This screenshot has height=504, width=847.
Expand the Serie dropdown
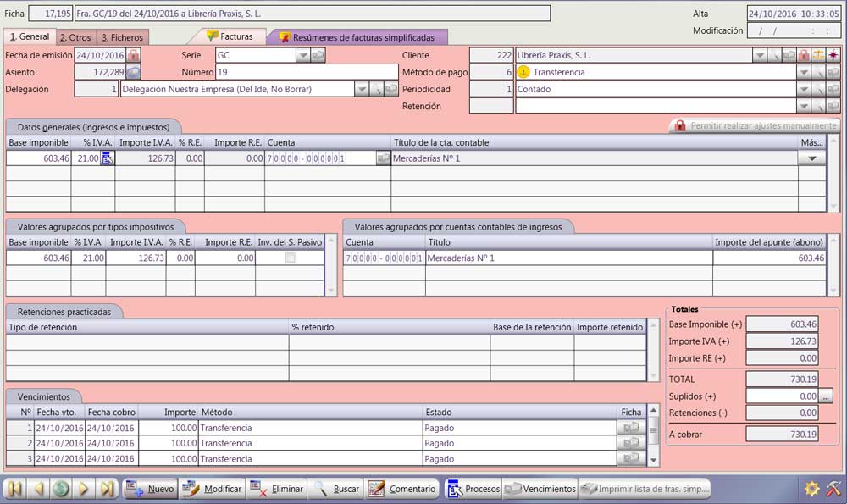tap(302, 55)
